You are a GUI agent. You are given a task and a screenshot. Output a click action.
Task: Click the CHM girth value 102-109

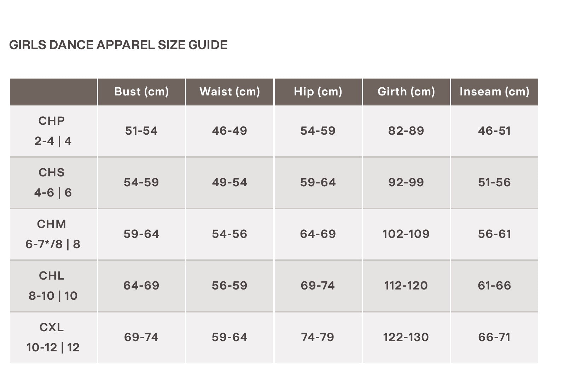[x=406, y=234]
